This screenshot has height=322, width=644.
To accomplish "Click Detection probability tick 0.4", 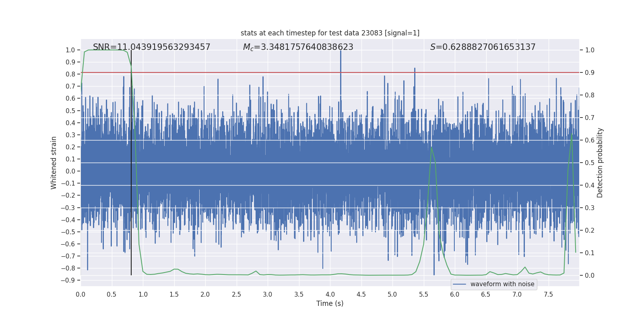I will click(x=590, y=185).
